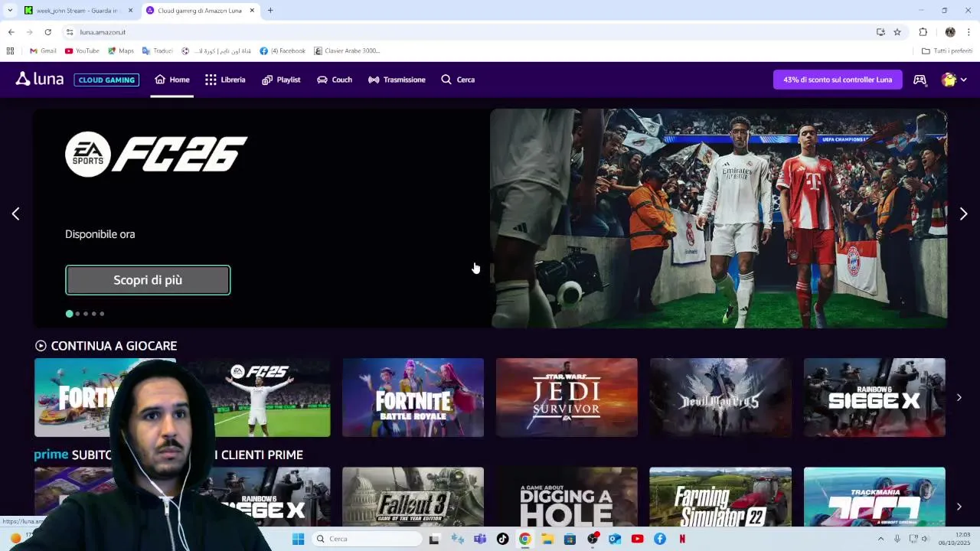The height and width of the screenshot is (551, 980).
Task: Open Gmail bookmark
Action: tap(43, 51)
